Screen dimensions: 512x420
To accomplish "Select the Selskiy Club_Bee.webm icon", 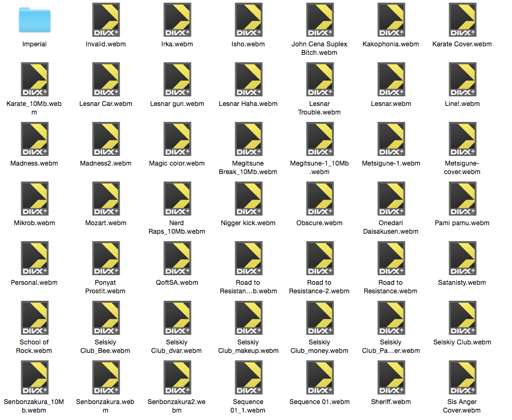I will pos(106,318).
